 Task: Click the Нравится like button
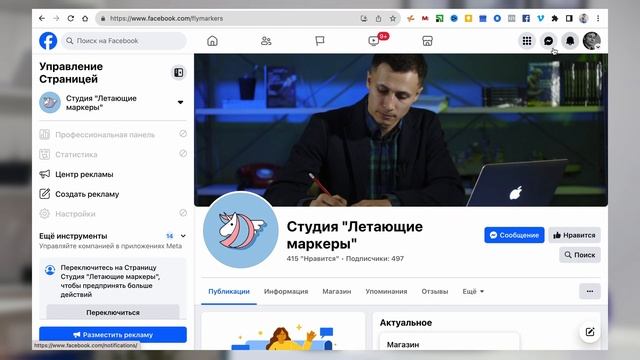[x=574, y=235]
